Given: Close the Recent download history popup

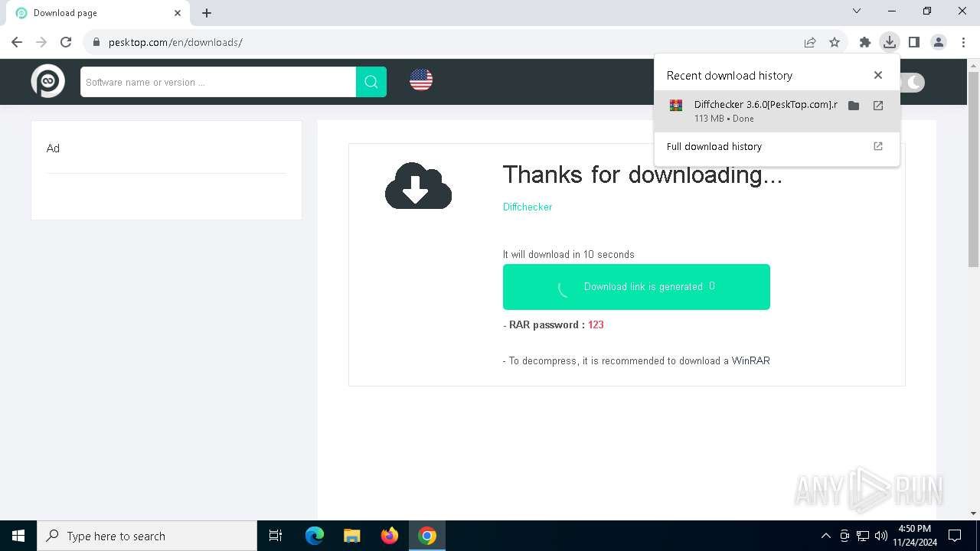Looking at the screenshot, I should click(x=878, y=75).
